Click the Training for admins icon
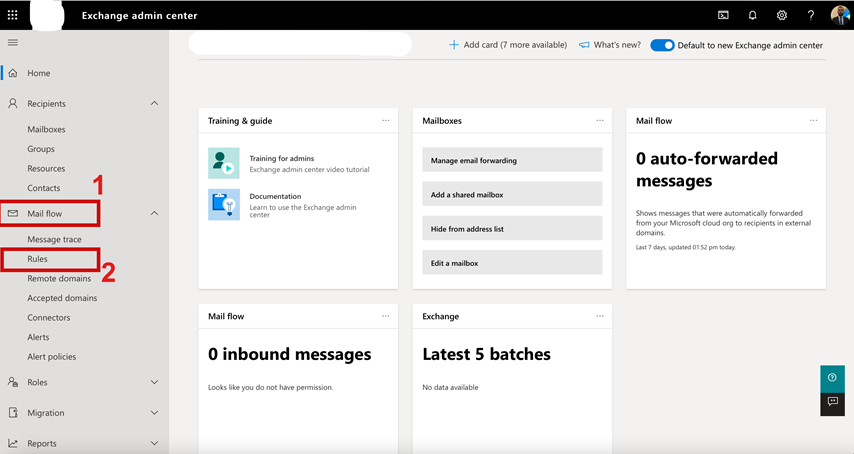The height and width of the screenshot is (454, 854). coord(224,163)
